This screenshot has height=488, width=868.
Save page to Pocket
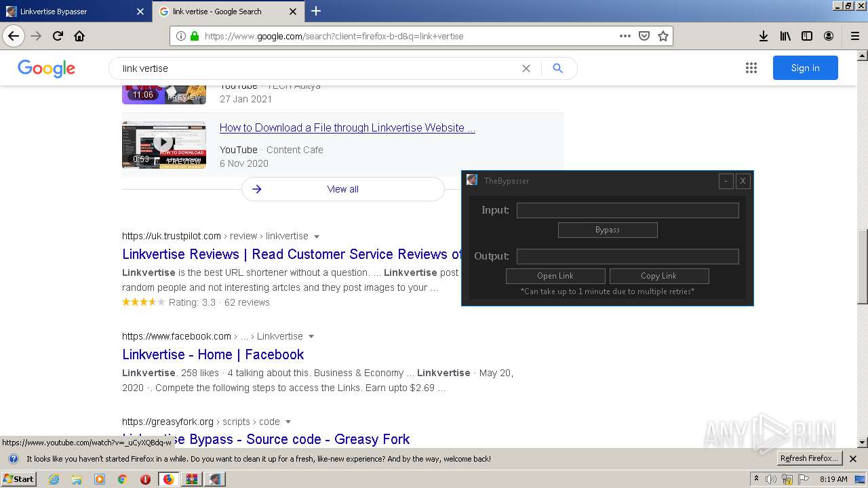tap(644, 36)
